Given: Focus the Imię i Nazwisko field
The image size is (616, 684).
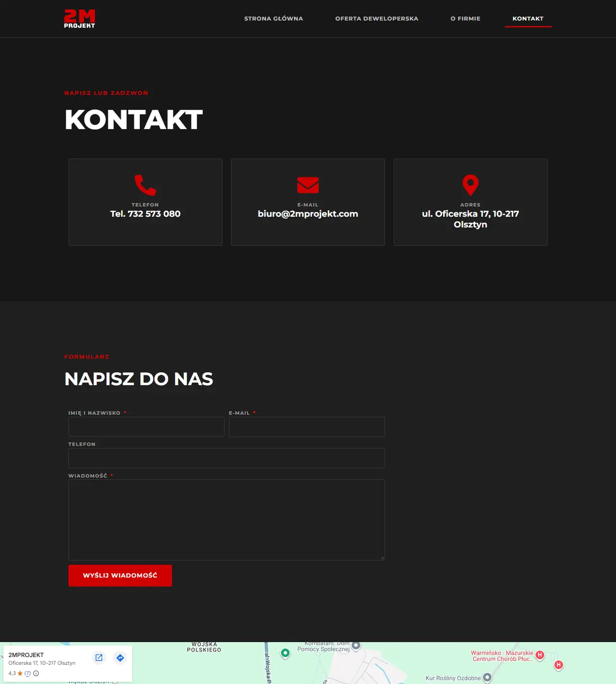Looking at the screenshot, I should (x=146, y=427).
